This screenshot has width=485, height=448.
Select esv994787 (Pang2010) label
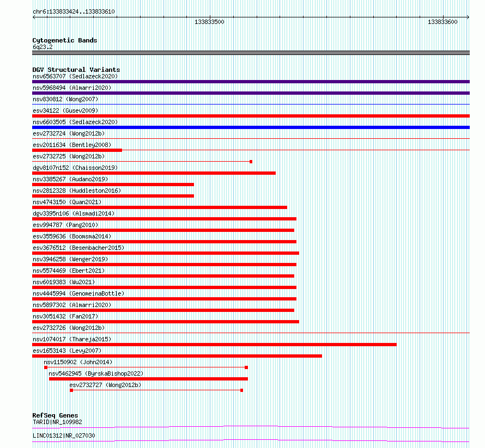tap(65, 225)
